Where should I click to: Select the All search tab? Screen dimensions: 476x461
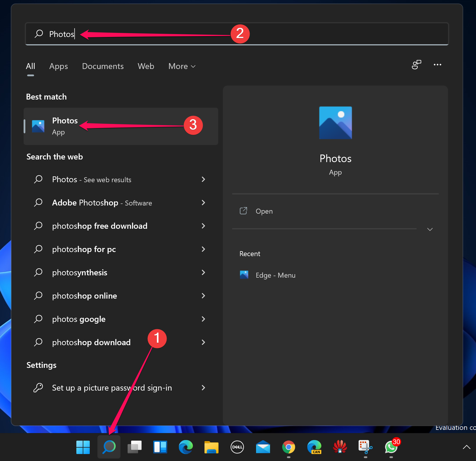pos(31,66)
